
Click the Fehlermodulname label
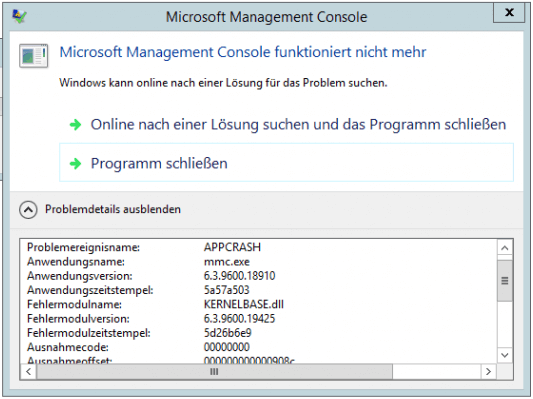click(74, 304)
